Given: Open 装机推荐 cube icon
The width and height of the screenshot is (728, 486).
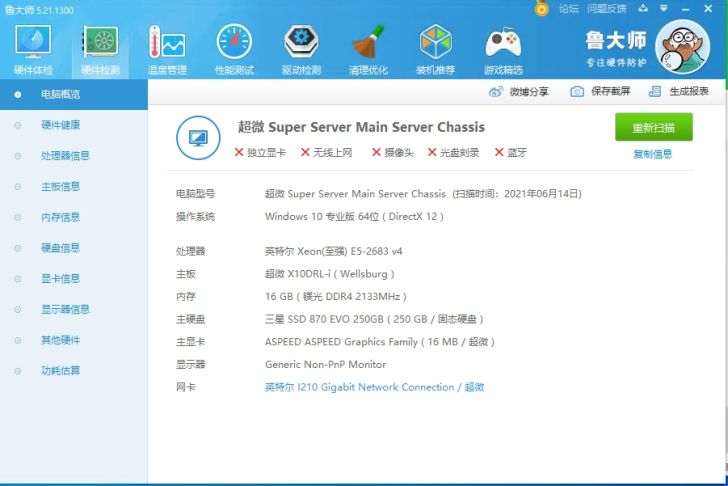Looking at the screenshot, I should (435, 45).
